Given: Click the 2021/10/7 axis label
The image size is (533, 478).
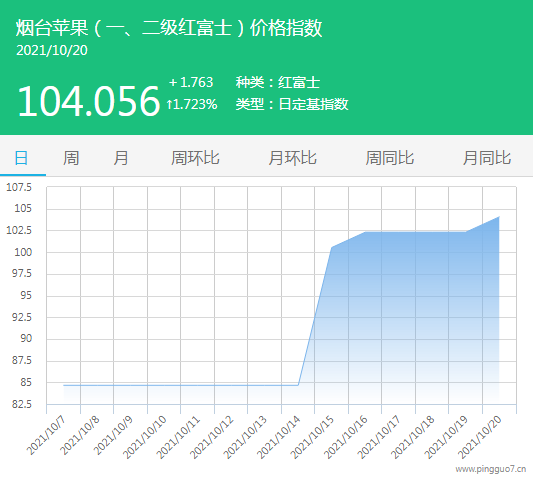Looking at the screenshot, I should tap(46, 435).
